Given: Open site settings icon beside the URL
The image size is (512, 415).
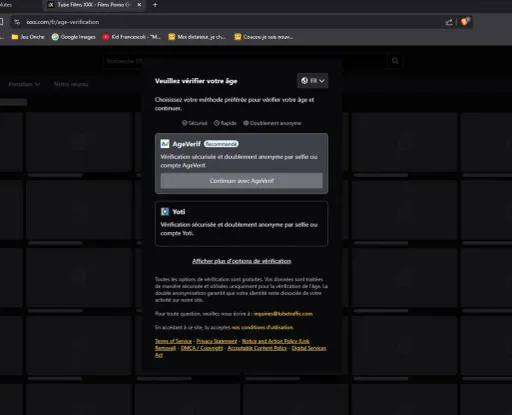Looking at the screenshot, I should click(x=17, y=22).
